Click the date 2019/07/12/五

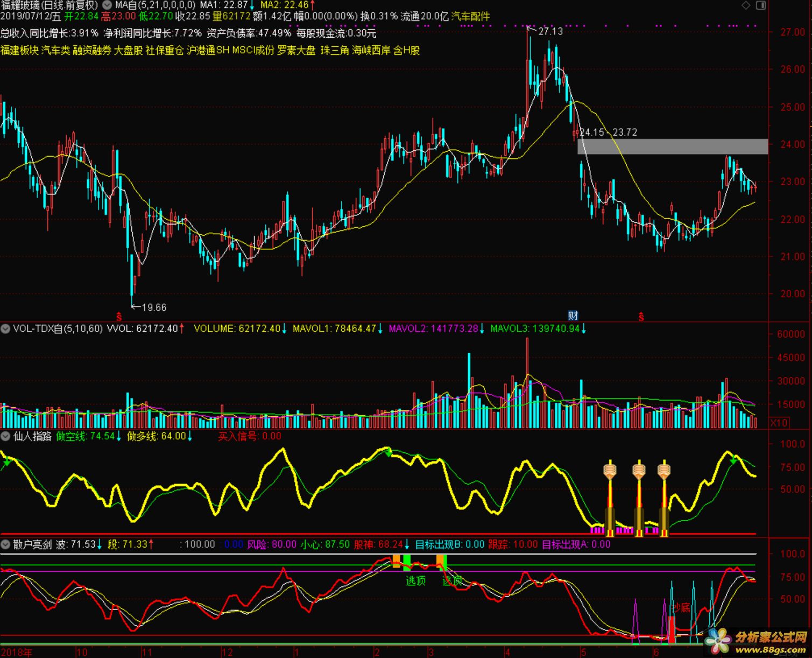[x=31, y=17]
